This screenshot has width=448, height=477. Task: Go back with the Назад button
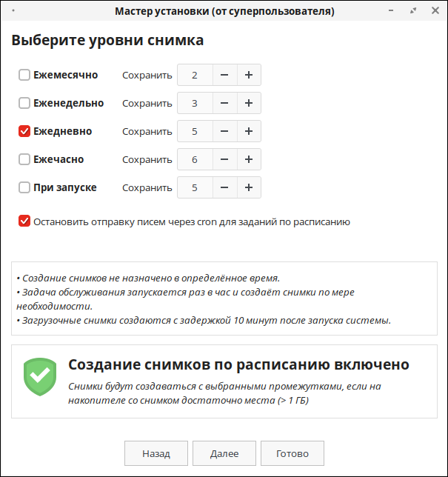point(156,453)
